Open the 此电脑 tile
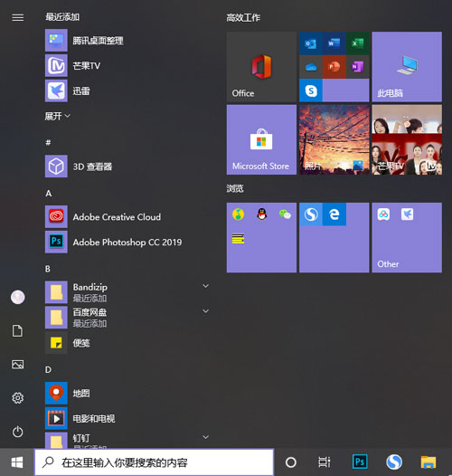 407,67
